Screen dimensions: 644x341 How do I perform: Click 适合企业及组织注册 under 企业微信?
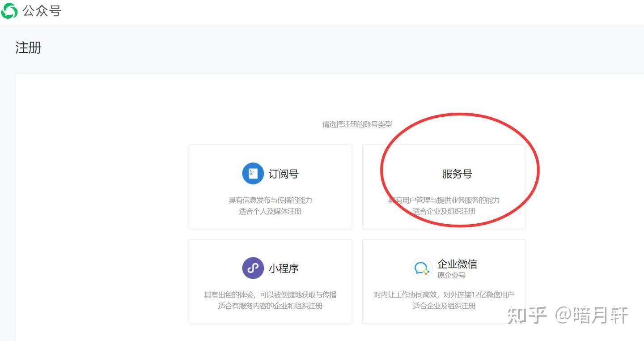[x=444, y=306]
